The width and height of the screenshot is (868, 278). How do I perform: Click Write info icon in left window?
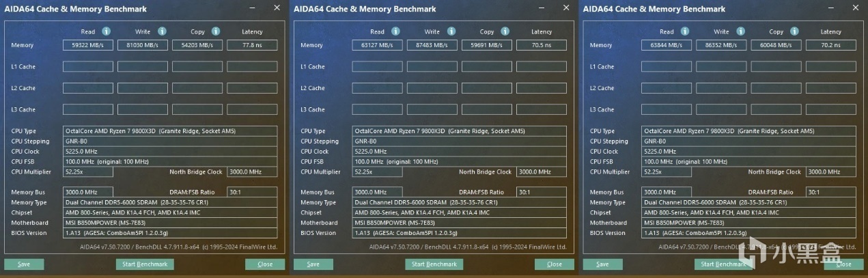pyautogui.click(x=162, y=31)
